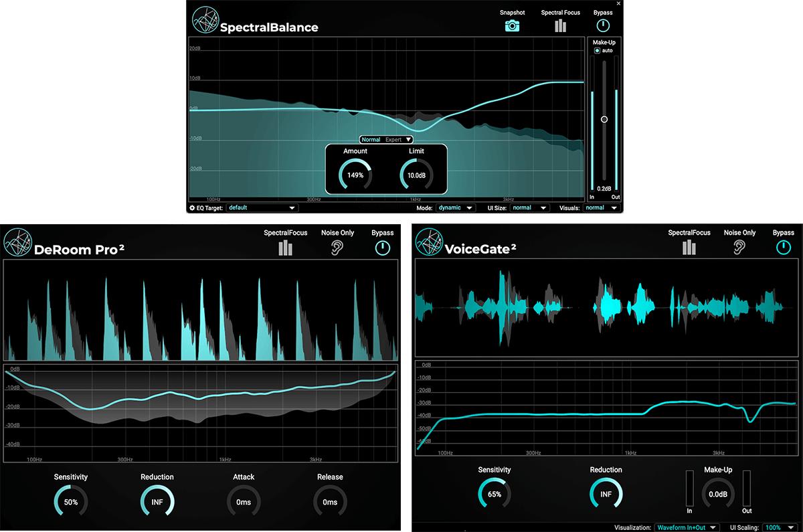Image resolution: width=803 pixels, height=532 pixels.
Task: Click the DeRoom Pro SpectralFocus bars icon
Action: pos(286,248)
